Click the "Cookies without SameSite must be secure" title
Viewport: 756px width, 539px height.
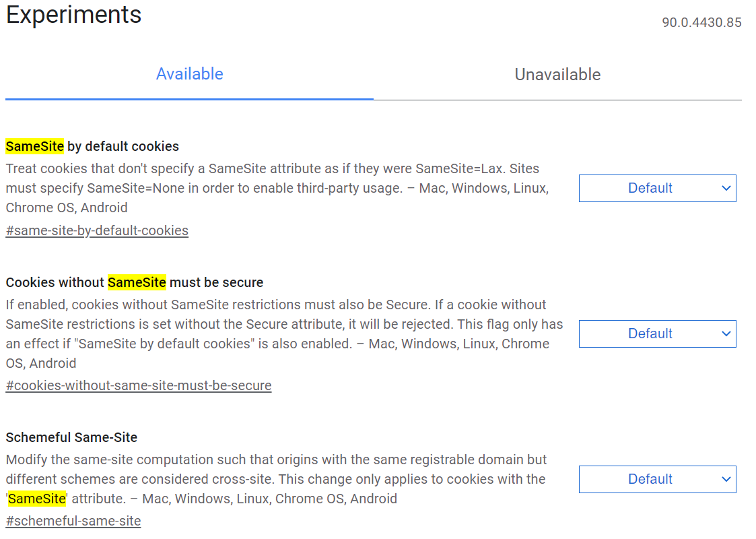(135, 282)
